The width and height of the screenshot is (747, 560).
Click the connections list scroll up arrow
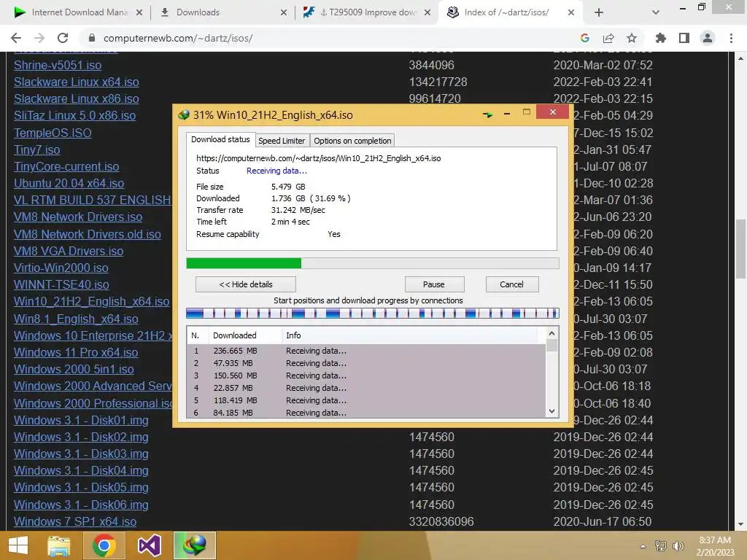(551, 333)
